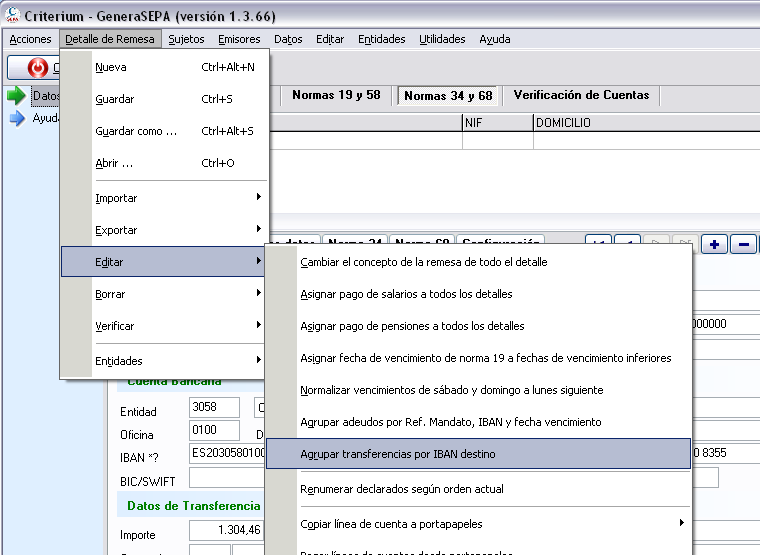Expand the Exportar submenu
The image size is (760, 555).
coord(165,230)
